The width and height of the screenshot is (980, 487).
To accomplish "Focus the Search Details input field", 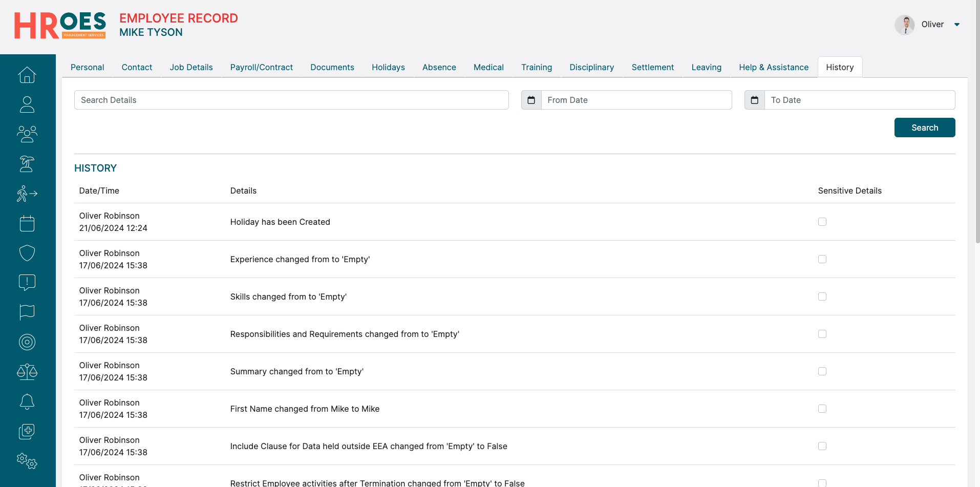I will coord(291,100).
